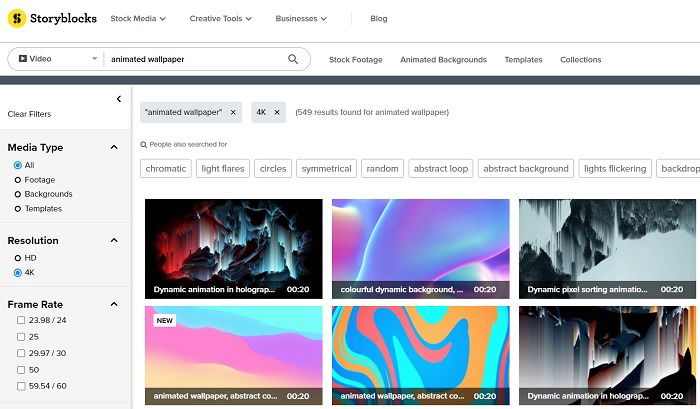
Task: Select HD resolution option
Action: click(x=18, y=258)
